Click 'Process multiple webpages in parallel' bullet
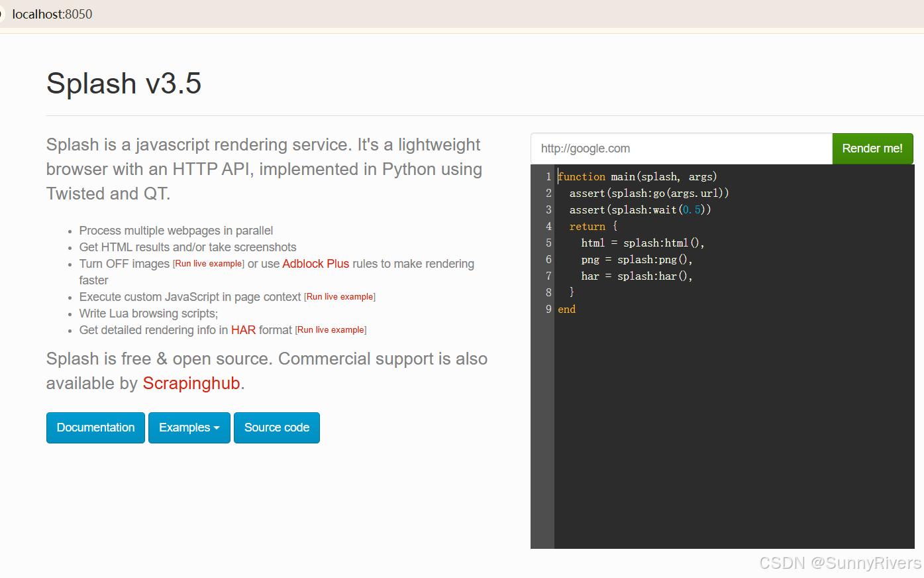 click(176, 231)
